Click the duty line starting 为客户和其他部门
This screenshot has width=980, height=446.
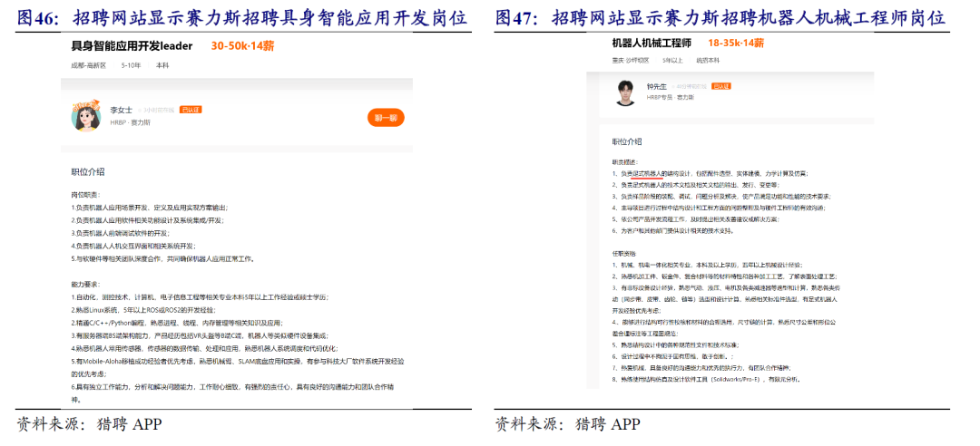tap(672, 230)
